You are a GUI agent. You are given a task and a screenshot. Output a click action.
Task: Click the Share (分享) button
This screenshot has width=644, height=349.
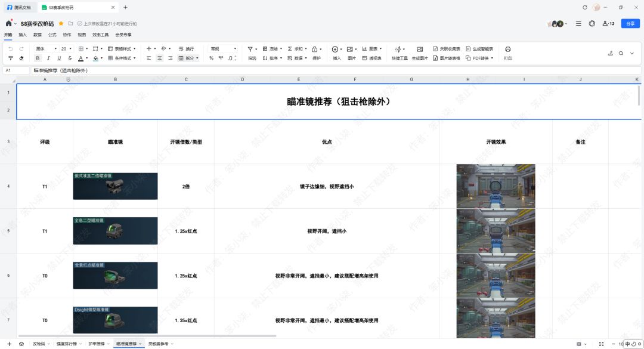pyautogui.click(x=630, y=23)
